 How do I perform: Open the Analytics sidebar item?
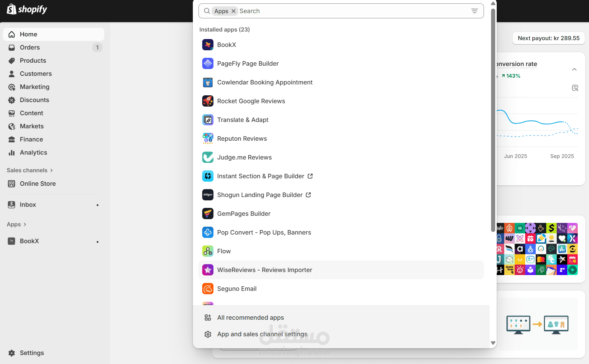click(x=33, y=153)
